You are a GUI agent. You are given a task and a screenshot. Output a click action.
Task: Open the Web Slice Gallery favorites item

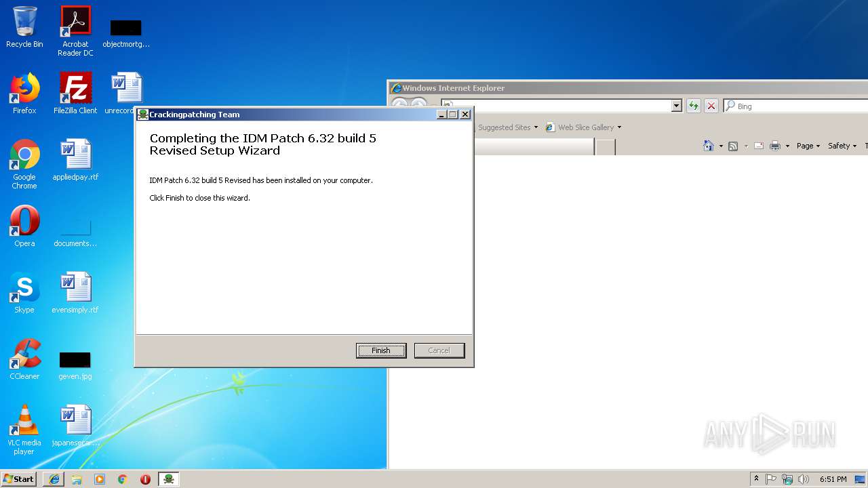click(583, 127)
